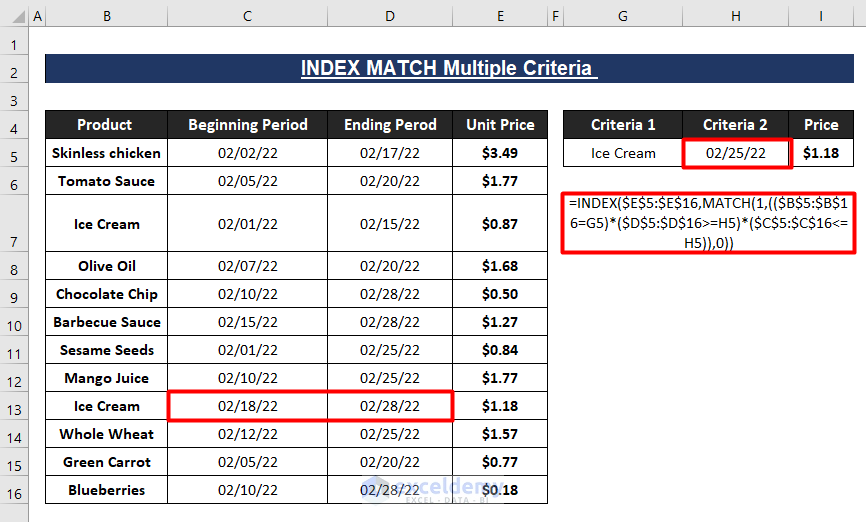Select the Price result cell $1.18 in column I
866x522 pixels.
pos(821,153)
